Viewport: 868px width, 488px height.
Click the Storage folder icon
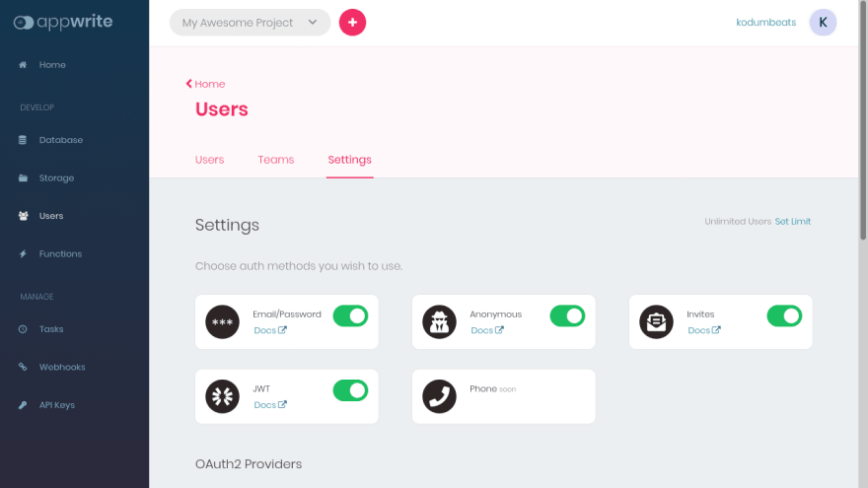click(23, 178)
